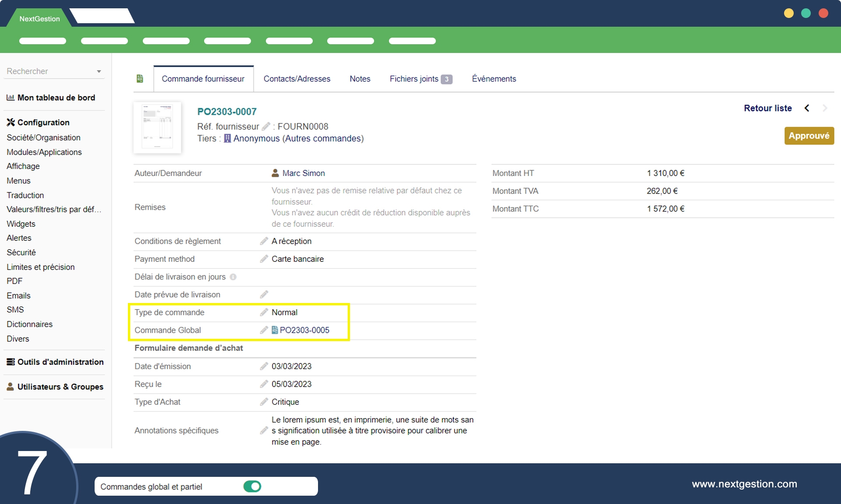
Task: Go to next record with right chevron
Action: (x=825, y=108)
